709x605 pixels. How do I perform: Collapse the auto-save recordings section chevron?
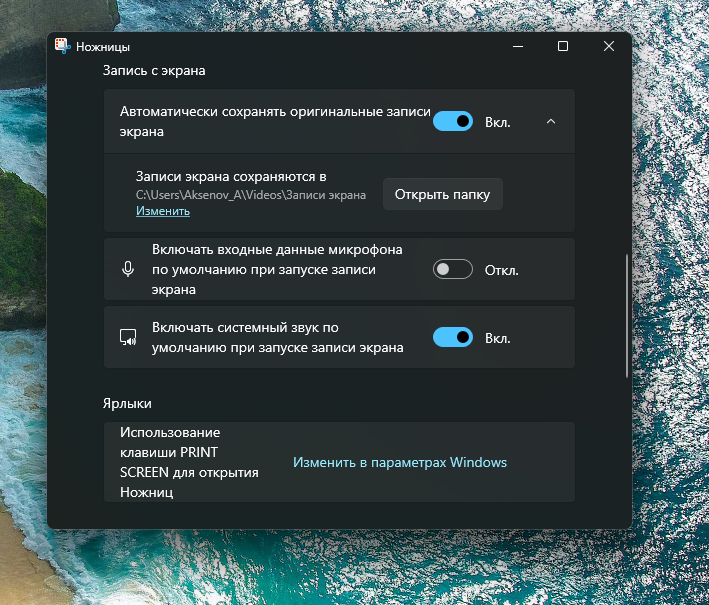(550, 121)
